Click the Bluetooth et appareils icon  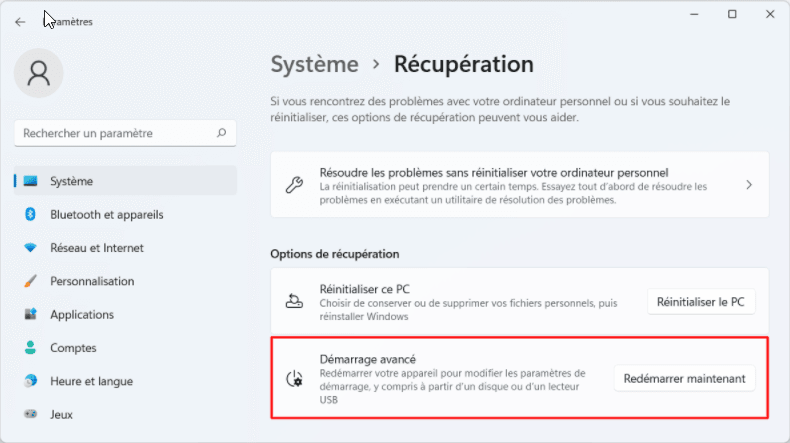[30, 214]
